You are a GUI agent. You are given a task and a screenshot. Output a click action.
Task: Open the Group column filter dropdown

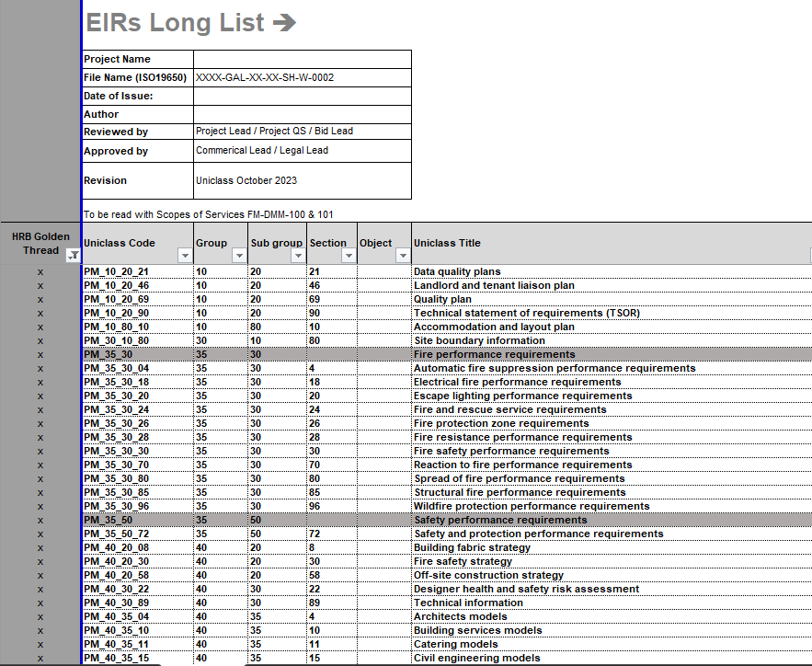pyautogui.click(x=239, y=256)
